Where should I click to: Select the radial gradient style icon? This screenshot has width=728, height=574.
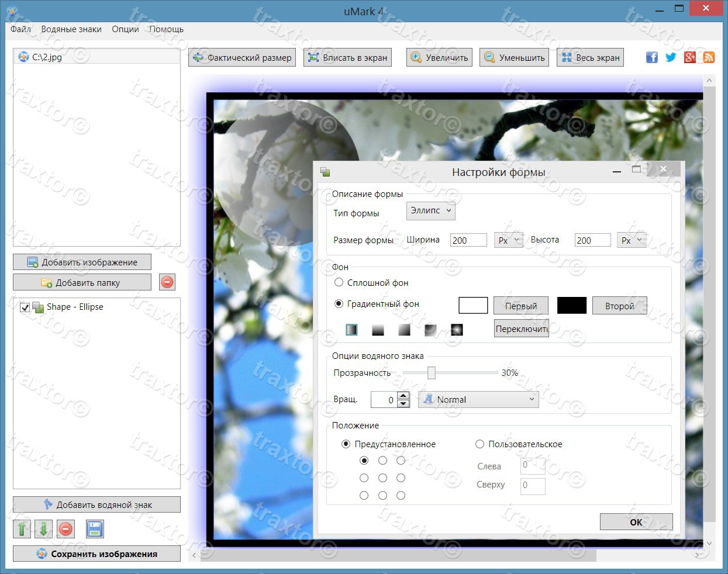[x=457, y=330]
